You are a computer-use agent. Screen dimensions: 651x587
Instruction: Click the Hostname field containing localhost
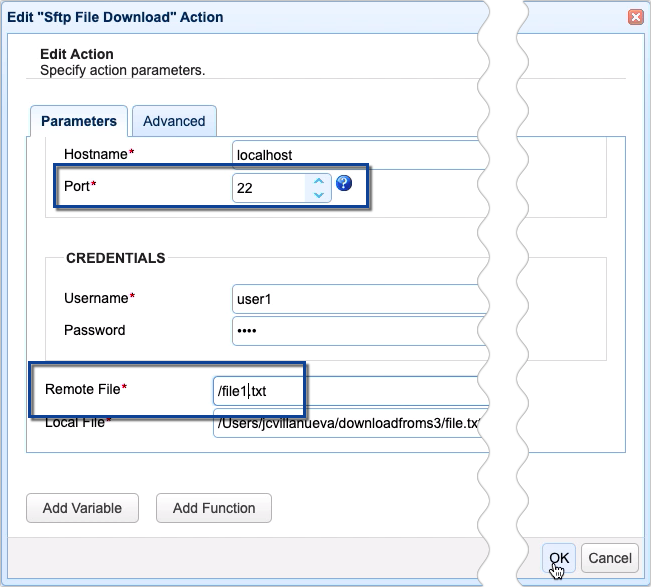click(x=350, y=154)
